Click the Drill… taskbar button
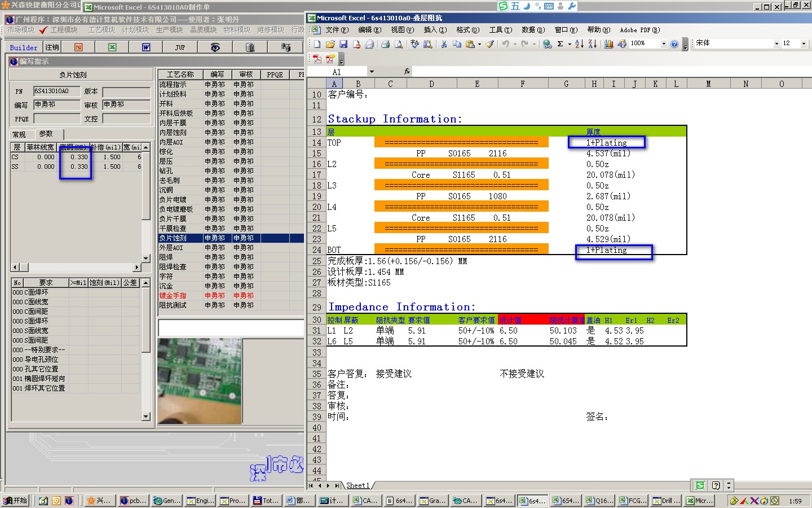812x508 pixels. pyautogui.click(x=667, y=501)
